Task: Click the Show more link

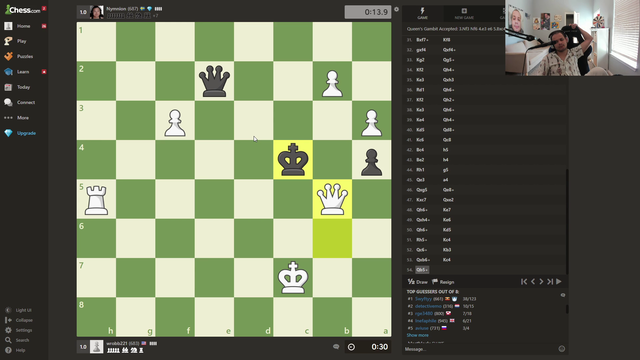Action: [x=418, y=335]
